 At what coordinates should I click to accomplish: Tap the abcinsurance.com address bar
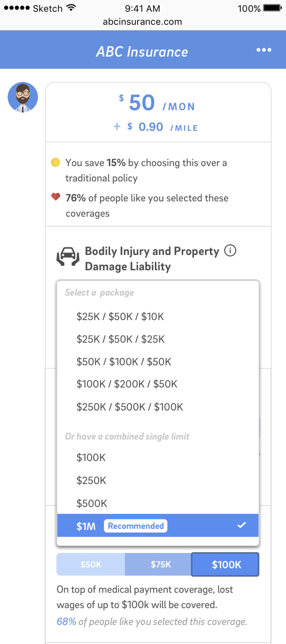pyautogui.click(x=142, y=22)
